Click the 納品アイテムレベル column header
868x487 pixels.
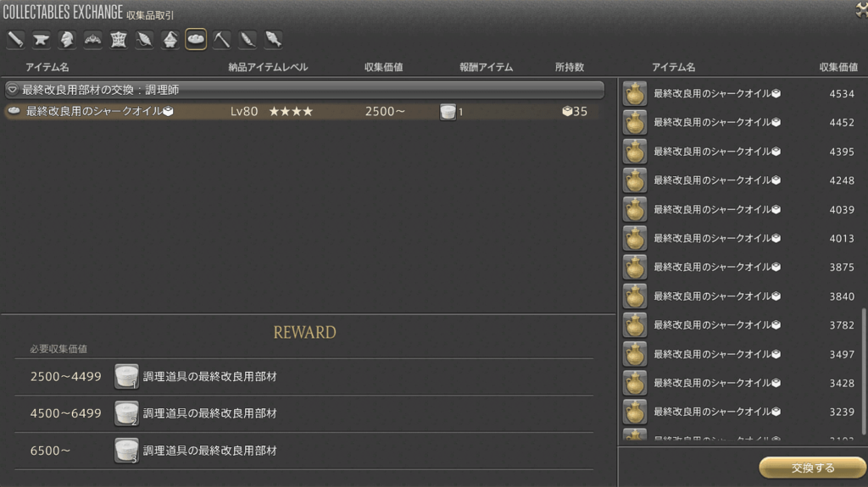tap(268, 67)
